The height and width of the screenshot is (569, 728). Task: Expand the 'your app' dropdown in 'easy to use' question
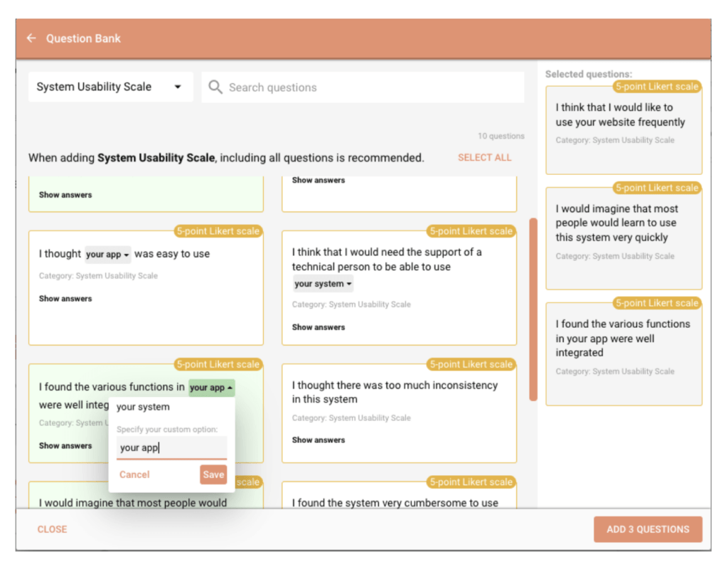108,255
